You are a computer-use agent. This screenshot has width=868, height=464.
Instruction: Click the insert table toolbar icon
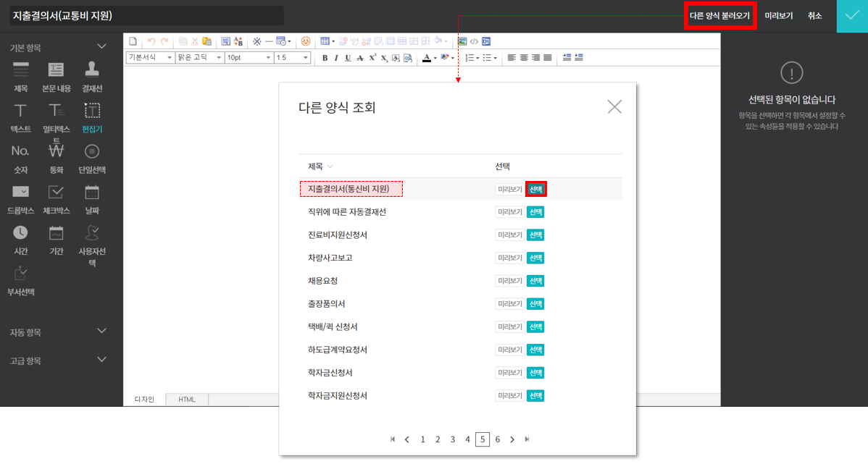click(x=326, y=42)
